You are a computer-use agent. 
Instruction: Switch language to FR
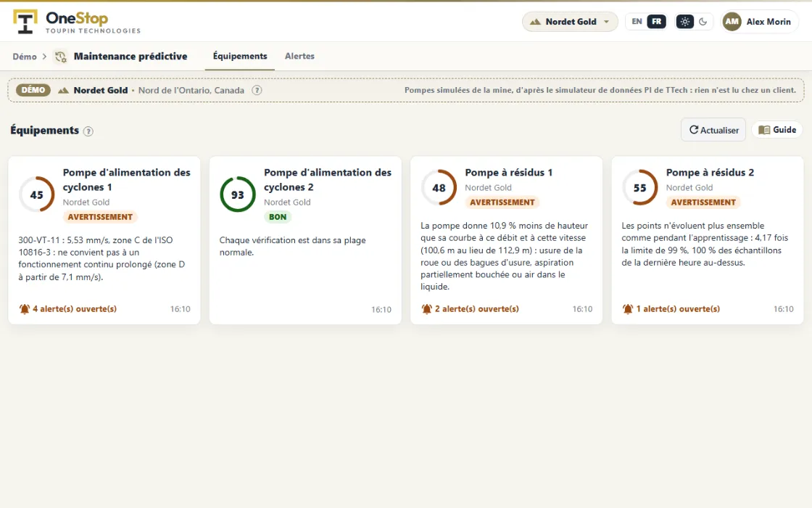[x=656, y=22]
